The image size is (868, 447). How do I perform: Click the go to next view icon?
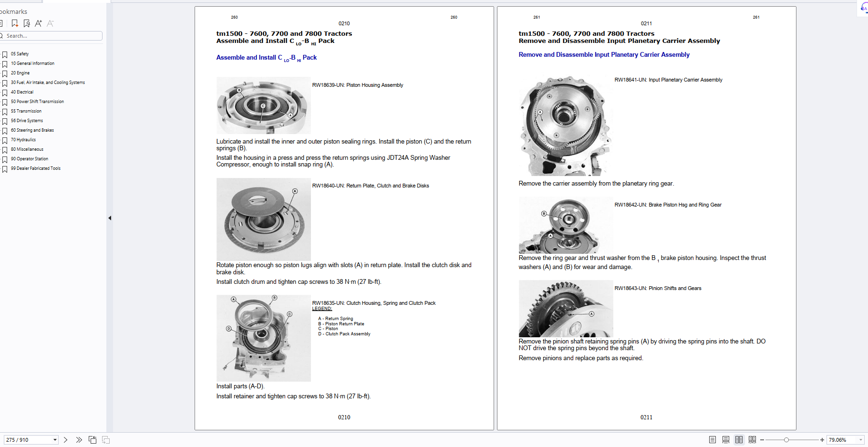106,440
